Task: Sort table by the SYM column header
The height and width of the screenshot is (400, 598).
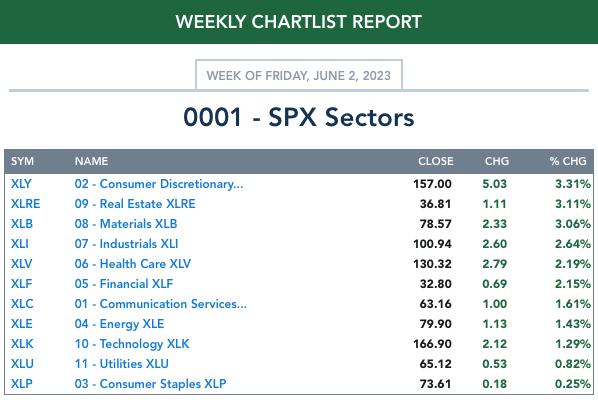Action: (22, 161)
